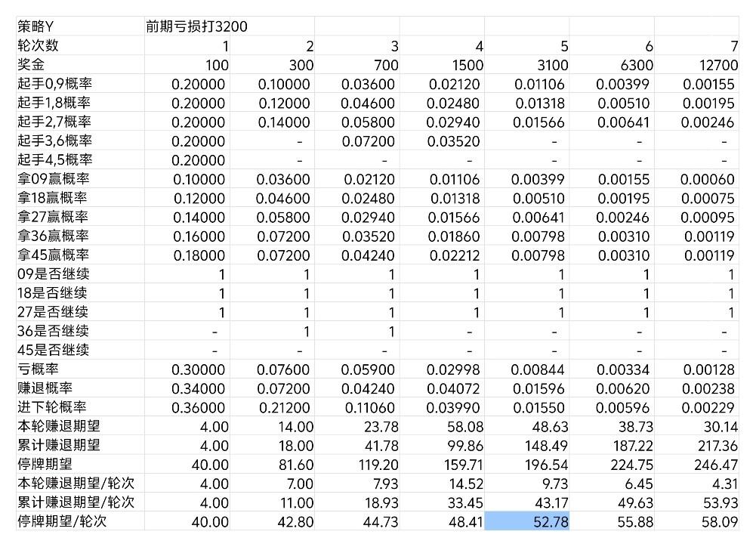Click the 亏概率 value 0.30000
The width and height of the screenshot is (756, 547).
(198, 370)
